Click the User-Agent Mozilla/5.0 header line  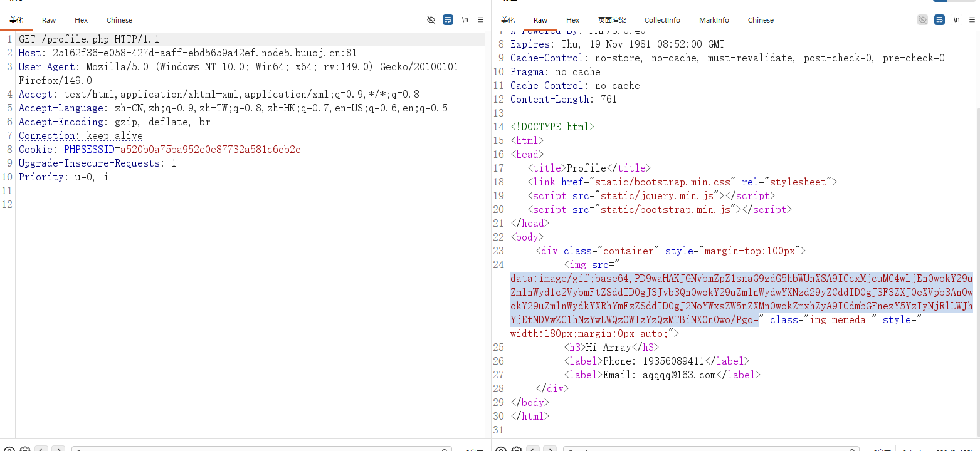[238, 67]
